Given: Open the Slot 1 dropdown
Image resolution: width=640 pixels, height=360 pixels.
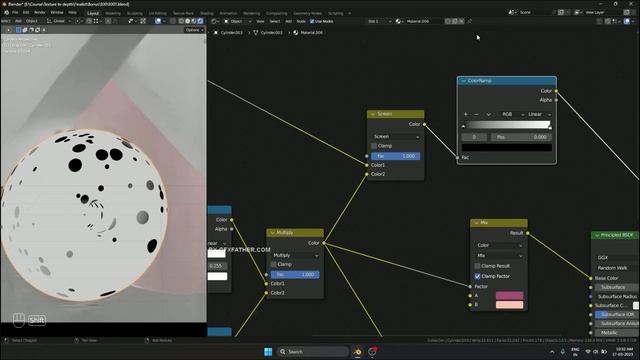Looking at the screenshot, I should point(380,21).
